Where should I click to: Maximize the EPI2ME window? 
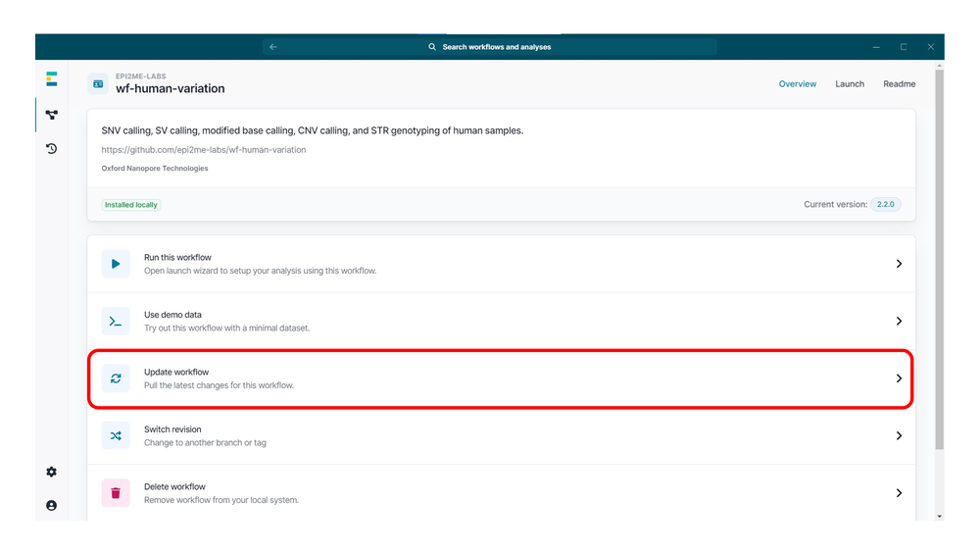point(904,47)
